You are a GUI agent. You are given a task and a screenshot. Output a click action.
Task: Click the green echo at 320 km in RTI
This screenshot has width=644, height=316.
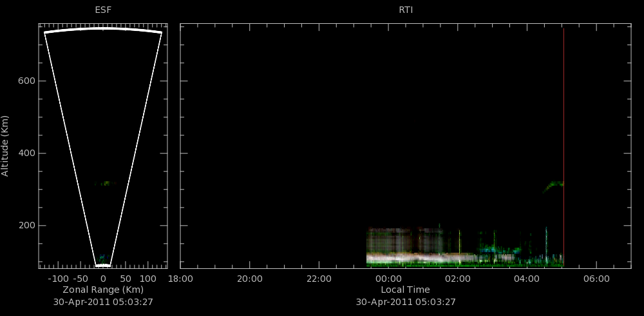point(554,186)
